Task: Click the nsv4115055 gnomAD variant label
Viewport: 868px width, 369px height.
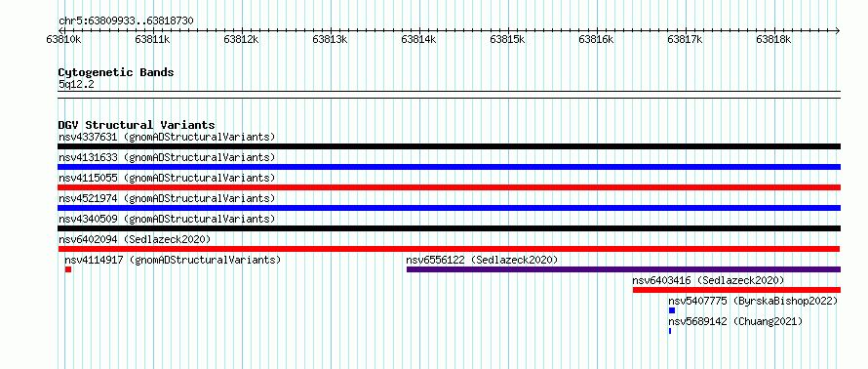Action: tap(167, 178)
